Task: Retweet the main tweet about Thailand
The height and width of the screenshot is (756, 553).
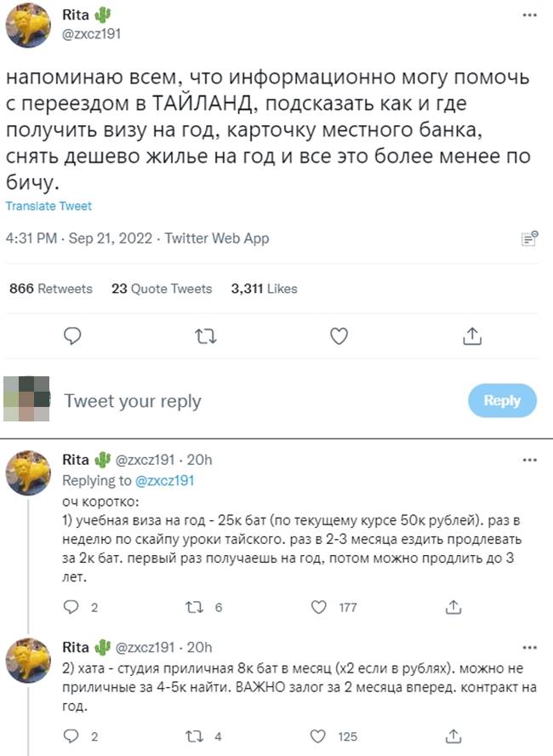Action: click(x=205, y=337)
